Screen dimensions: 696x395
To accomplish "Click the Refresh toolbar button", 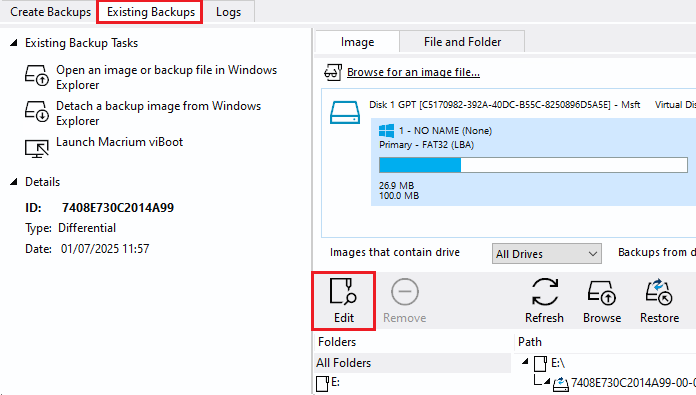I will (x=544, y=301).
